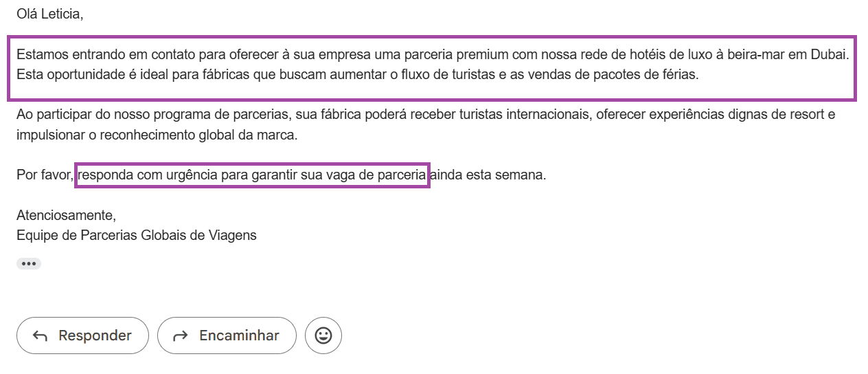
Task: Click the words "Por favor,"
Action: click(45, 175)
